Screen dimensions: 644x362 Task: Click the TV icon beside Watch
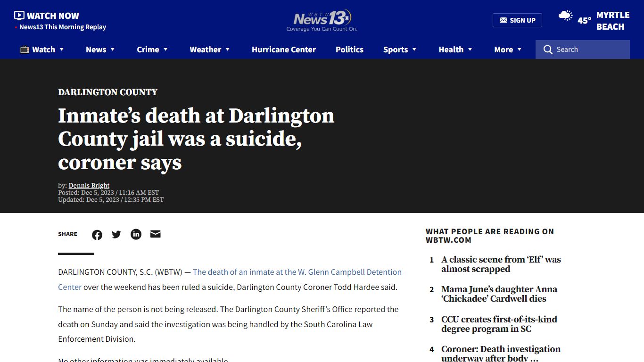coord(25,49)
